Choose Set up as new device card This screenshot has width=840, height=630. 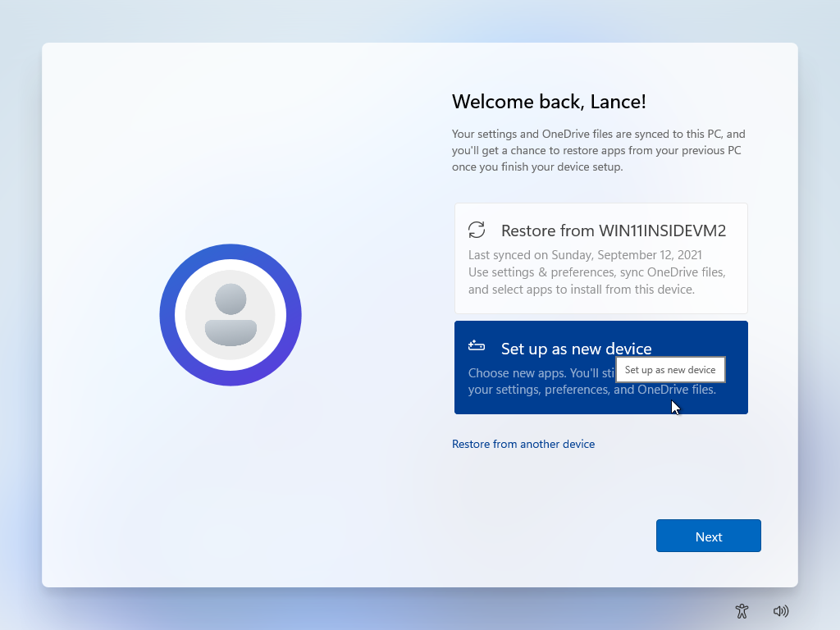(x=601, y=367)
